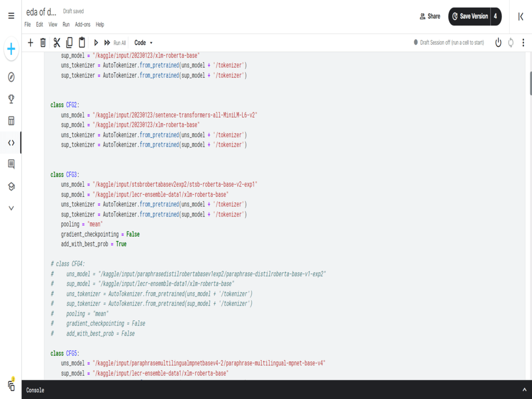Open the Add-ons menu

(82, 24)
